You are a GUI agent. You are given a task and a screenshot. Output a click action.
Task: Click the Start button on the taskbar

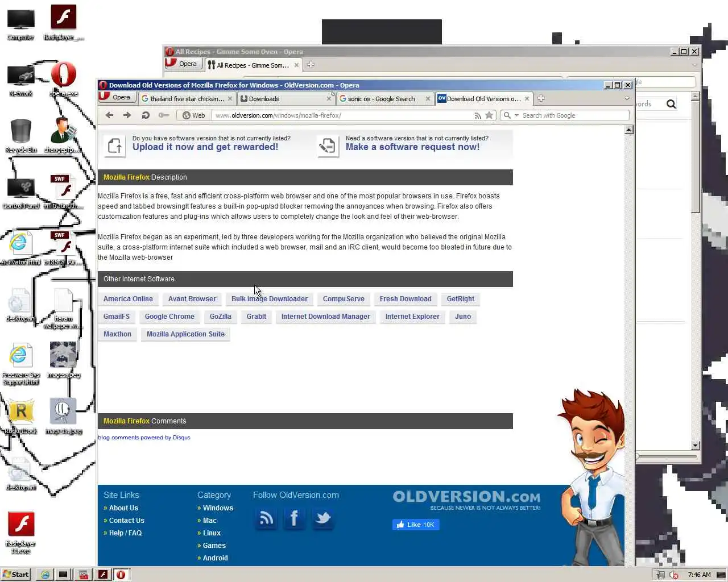pos(16,574)
